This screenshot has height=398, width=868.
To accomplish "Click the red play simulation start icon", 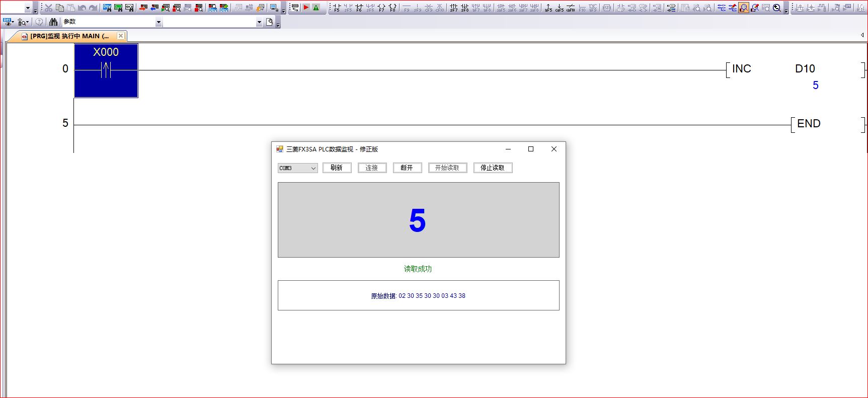I will (x=306, y=8).
